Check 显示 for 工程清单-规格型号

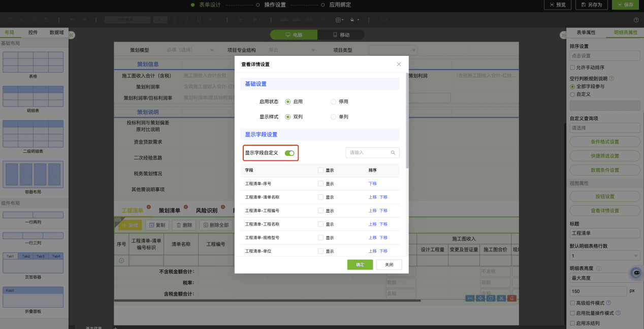point(320,238)
